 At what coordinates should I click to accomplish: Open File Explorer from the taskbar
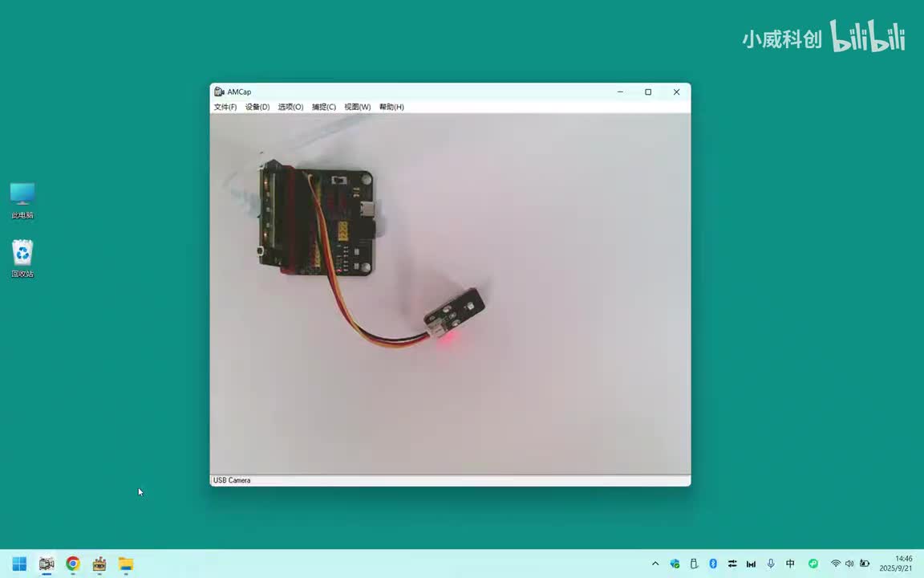125,564
